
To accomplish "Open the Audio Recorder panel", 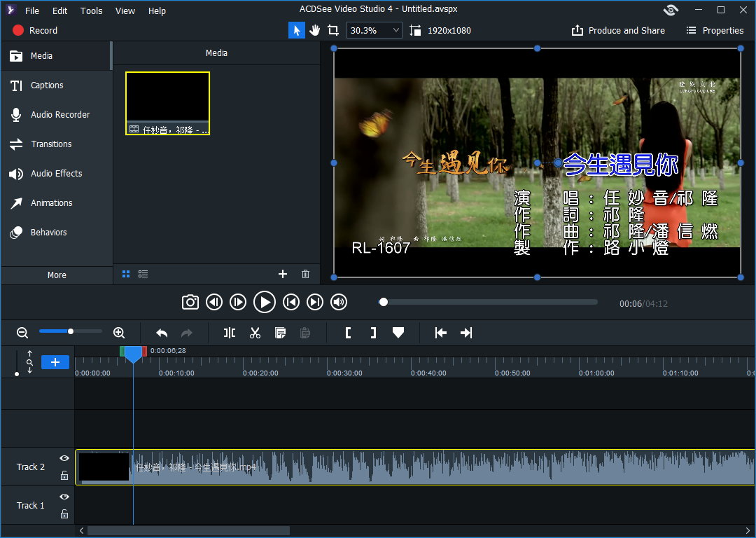I will point(56,115).
